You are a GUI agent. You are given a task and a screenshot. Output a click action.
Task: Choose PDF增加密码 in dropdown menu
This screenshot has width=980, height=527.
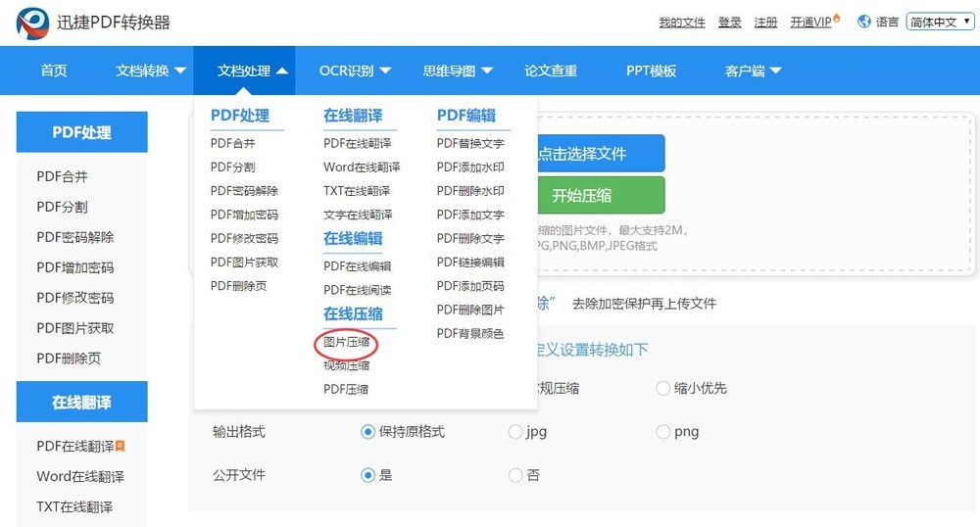[x=244, y=215]
